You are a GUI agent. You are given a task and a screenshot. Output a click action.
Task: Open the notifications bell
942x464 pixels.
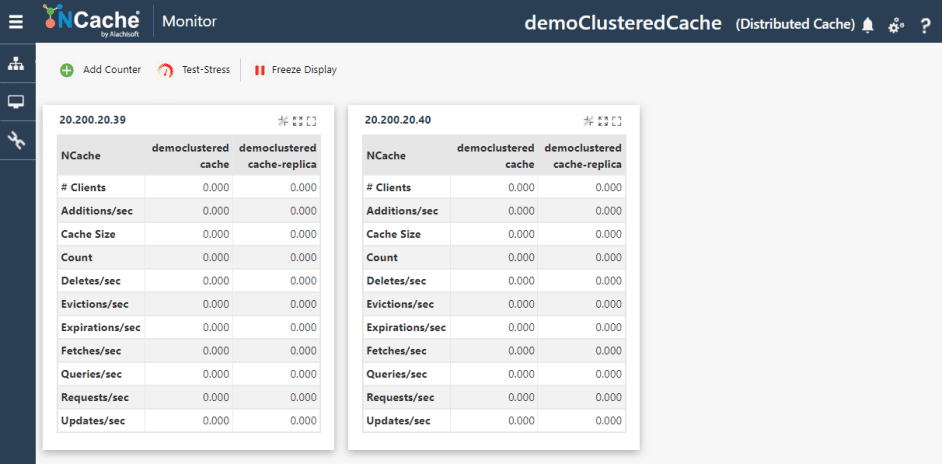click(x=868, y=25)
